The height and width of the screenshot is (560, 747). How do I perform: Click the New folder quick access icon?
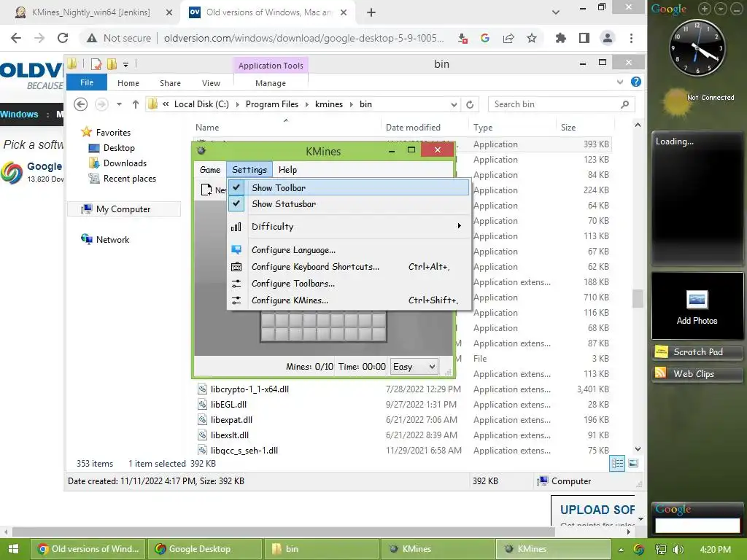(x=112, y=64)
